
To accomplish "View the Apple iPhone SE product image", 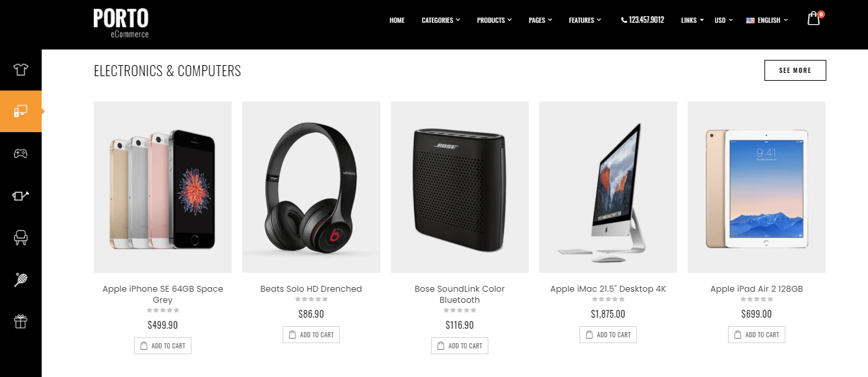I will pyautogui.click(x=163, y=187).
